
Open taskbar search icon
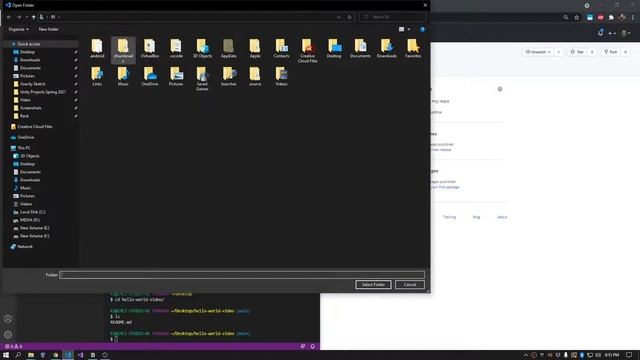pos(18,355)
